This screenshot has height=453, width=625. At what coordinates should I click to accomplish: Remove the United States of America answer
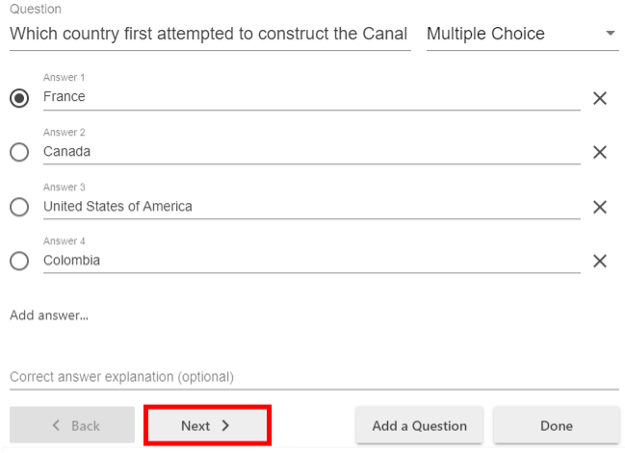coord(600,207)
